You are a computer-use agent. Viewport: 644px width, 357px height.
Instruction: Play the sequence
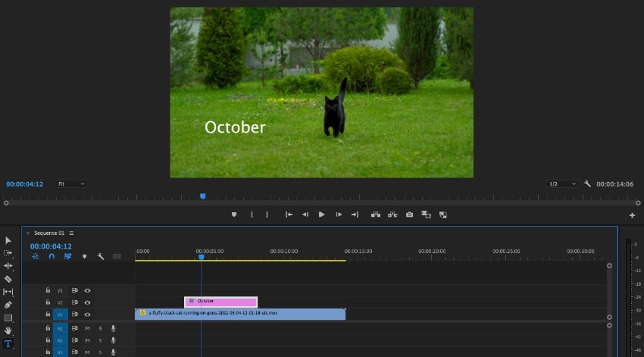321,215
